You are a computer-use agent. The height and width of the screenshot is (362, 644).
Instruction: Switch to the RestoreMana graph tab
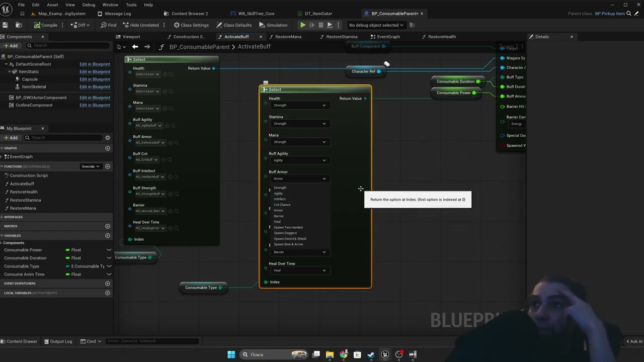288,37
